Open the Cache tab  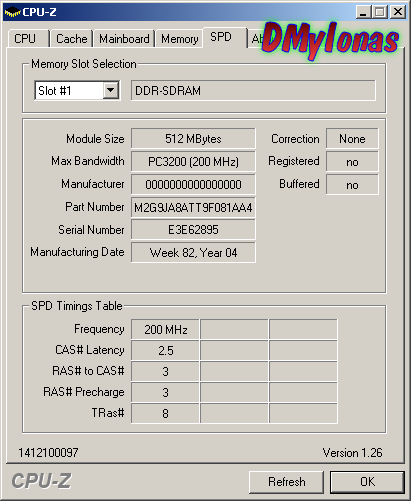71,39
